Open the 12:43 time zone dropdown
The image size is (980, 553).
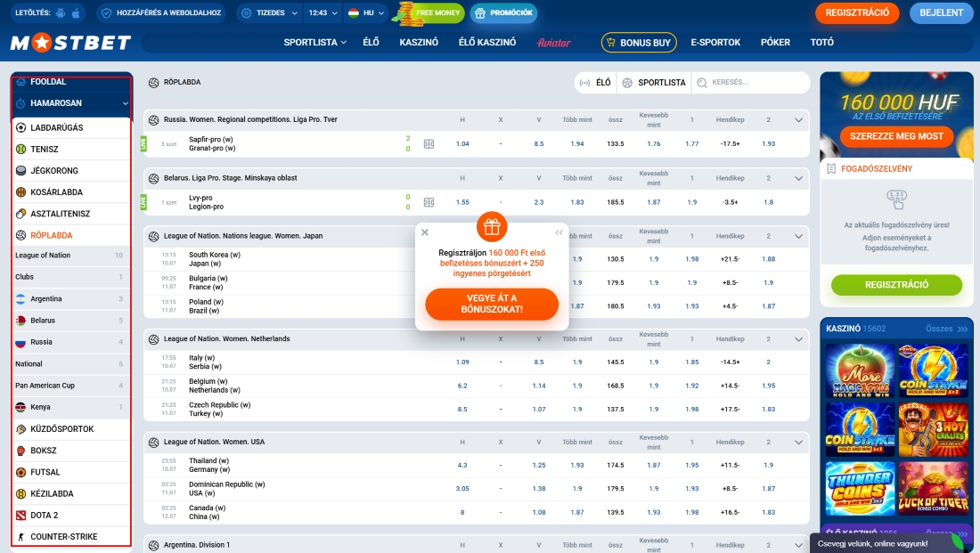[x=323, y=12]
